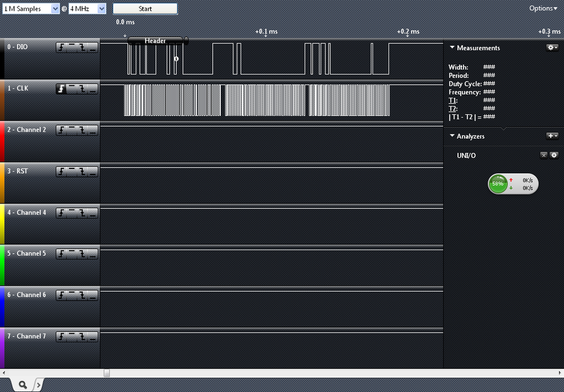Viewport: 564px width, 392px height.
Task: Toggle falling edge trigger on Channel 7
Action: (82, 336)
